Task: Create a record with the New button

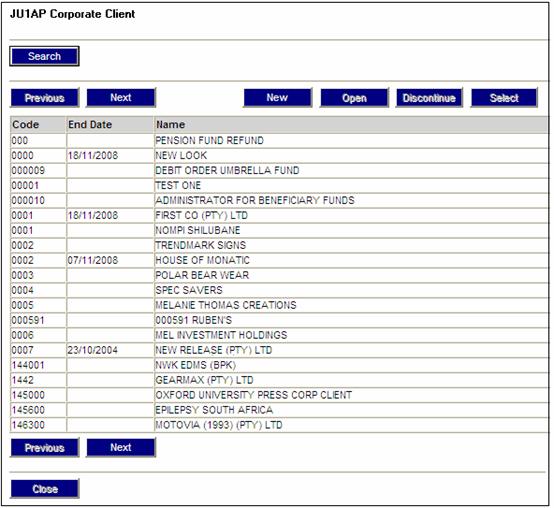Action: [277, 98]
